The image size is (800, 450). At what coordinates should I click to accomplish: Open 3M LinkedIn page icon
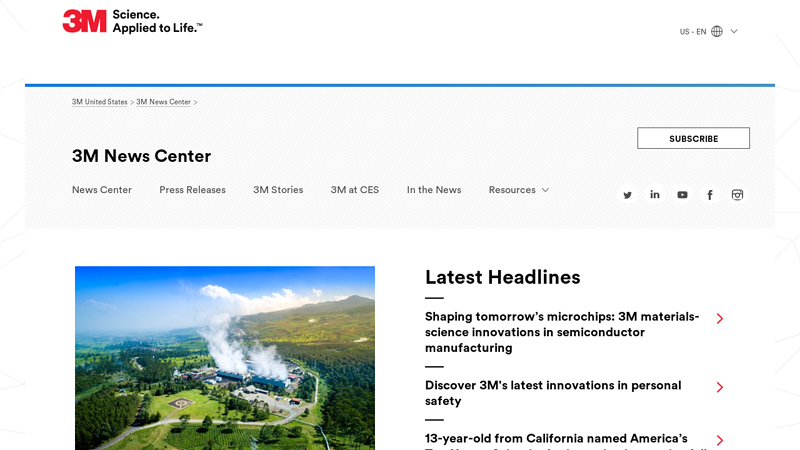tap(655, 195)
